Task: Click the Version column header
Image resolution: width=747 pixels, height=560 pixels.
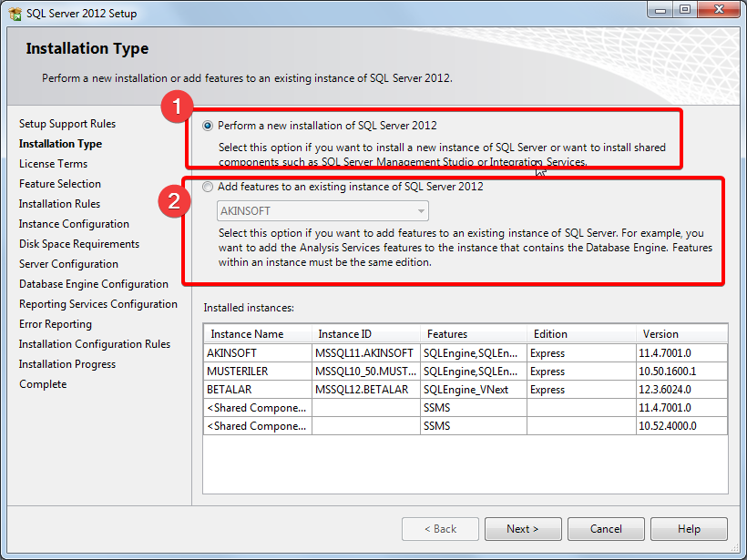Action: [681, 334]
